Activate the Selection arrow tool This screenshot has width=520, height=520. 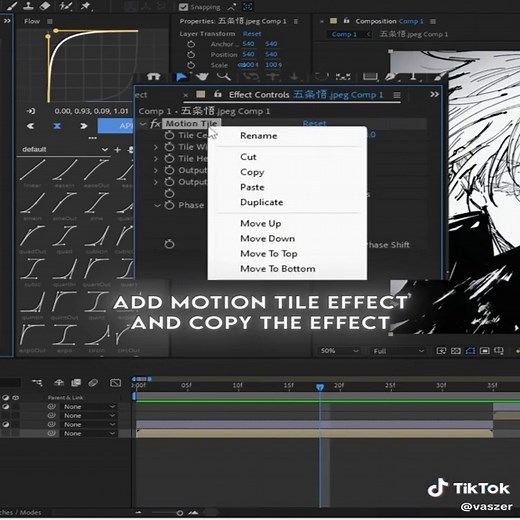click(181, 77)
